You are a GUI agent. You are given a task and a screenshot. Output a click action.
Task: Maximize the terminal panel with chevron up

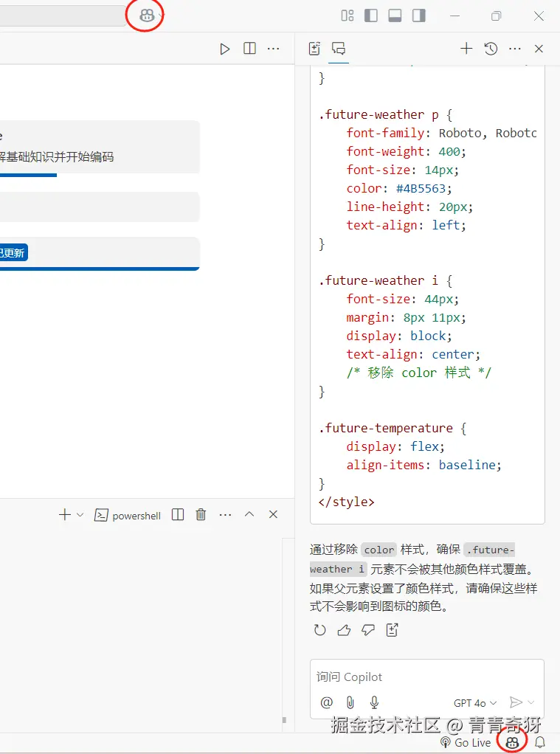click(x=249, y=514)
